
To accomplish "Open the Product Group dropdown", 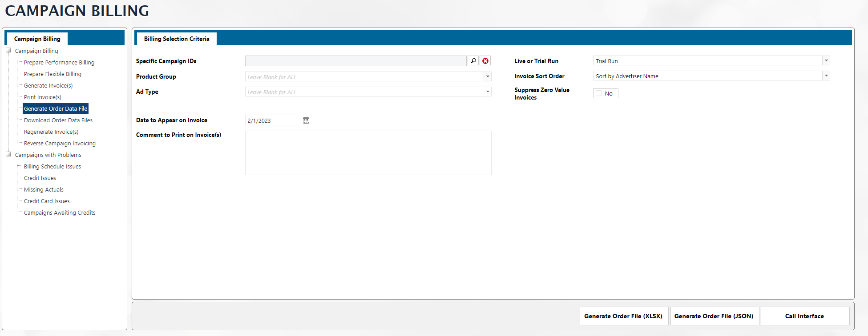I will click(x=488, y=77).
